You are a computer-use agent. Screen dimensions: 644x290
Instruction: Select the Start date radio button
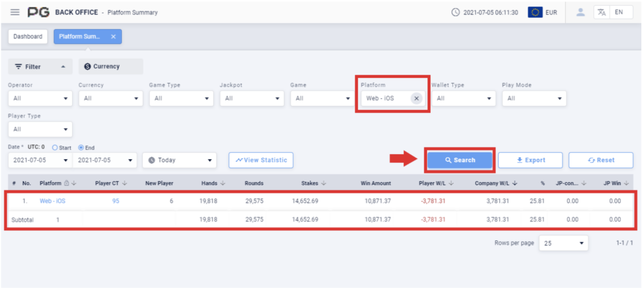click(x=55, y=147)
